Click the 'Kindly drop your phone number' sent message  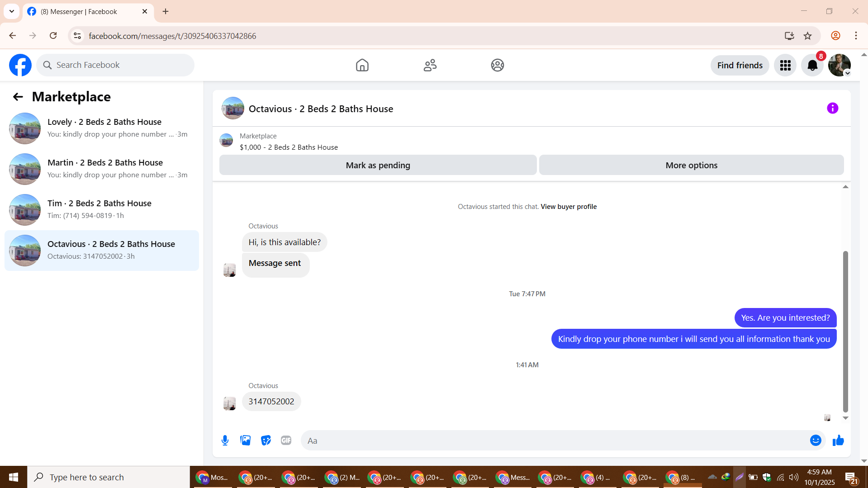(x=694, y=339)
